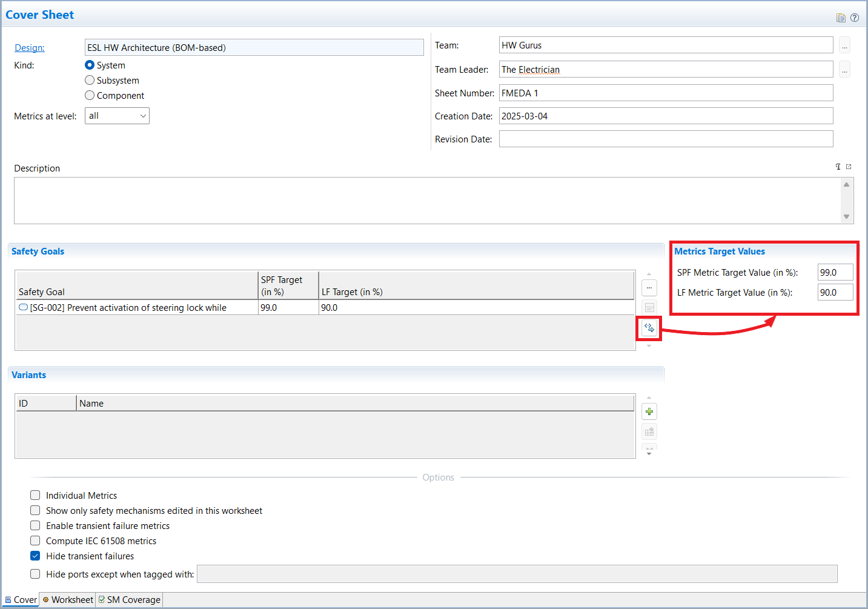Click the Description scrollbar down arrow
The height and width of the screenshot is (609, 868).
(x=846, y=217)
